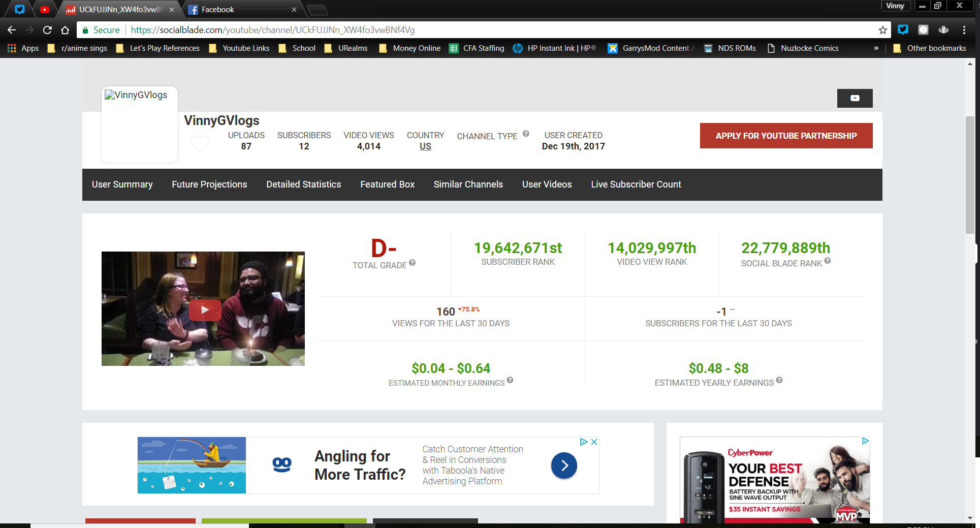This screenshot has width=980, height=528.
Task: Click the YouTube icon button on the banner
Action: tap(855, 98)
